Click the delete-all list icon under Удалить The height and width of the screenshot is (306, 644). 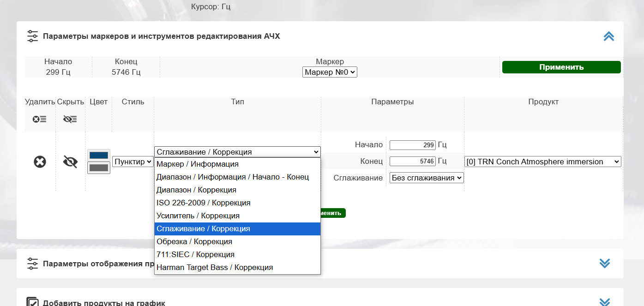(x=40, y=119)
